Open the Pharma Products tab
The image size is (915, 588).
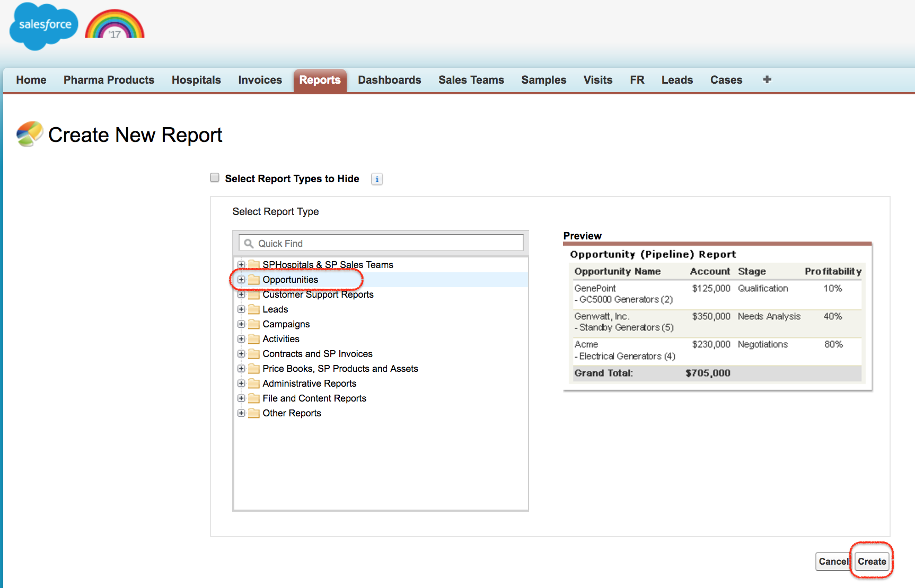click(109, 80)
